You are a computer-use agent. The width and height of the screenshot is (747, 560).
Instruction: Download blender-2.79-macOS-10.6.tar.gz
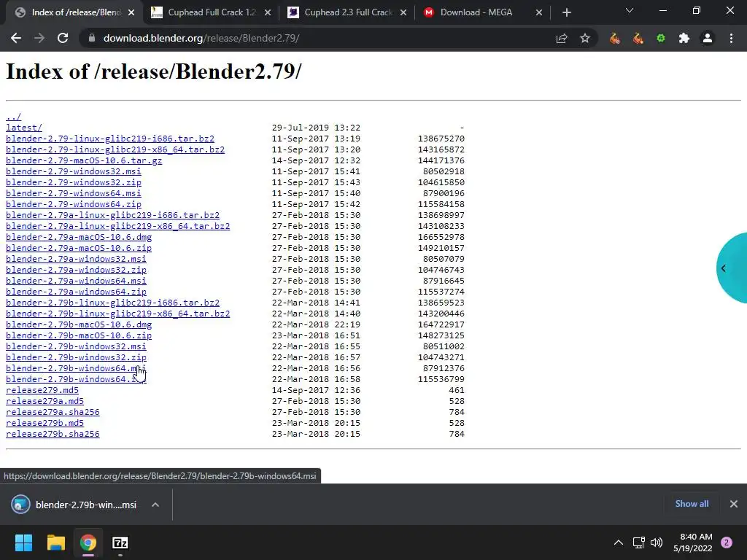coord(84,160)
